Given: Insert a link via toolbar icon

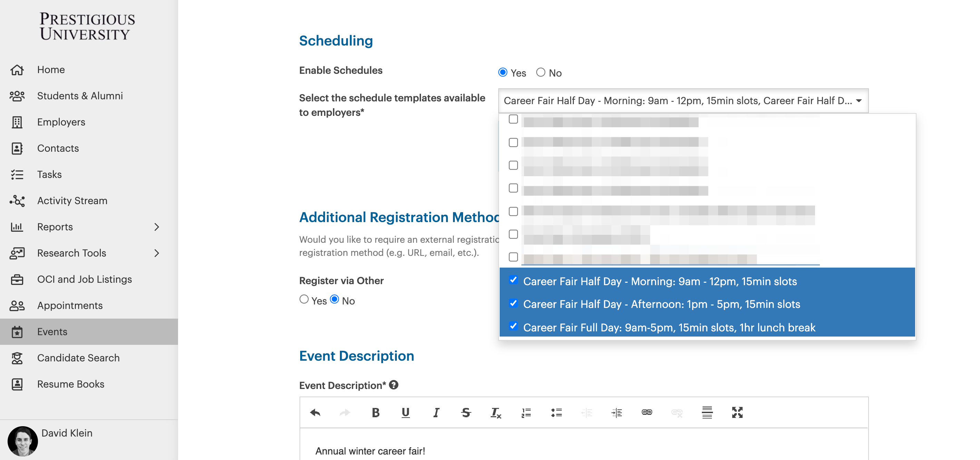Looking at the screenshot, I should click(647, 412).
